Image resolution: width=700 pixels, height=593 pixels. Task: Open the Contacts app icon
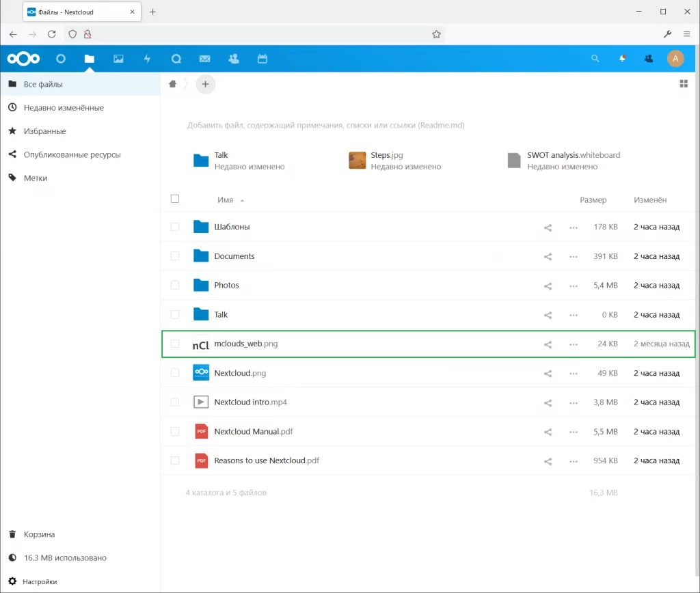coord(234,59)
